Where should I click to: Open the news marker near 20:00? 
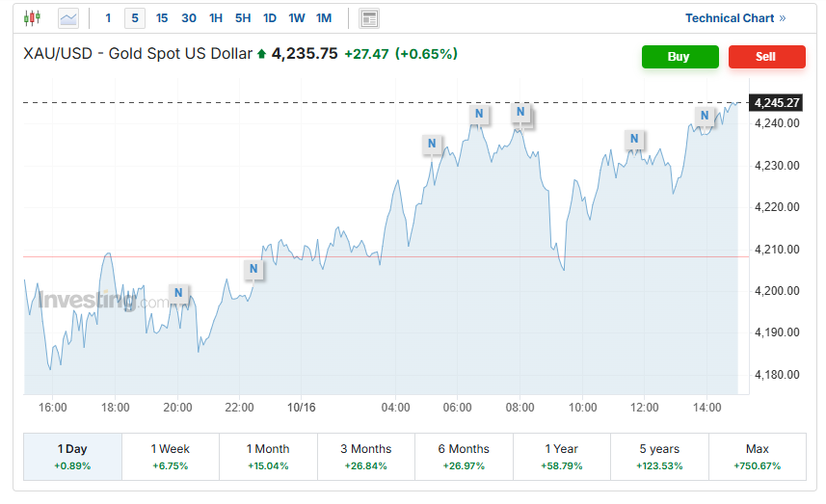[x=179, y=293]
